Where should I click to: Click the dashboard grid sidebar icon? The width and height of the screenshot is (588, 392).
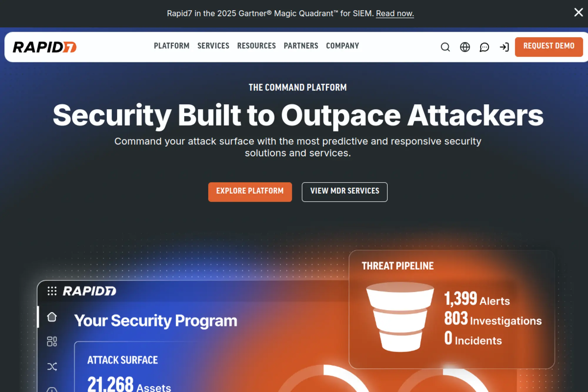52,341
